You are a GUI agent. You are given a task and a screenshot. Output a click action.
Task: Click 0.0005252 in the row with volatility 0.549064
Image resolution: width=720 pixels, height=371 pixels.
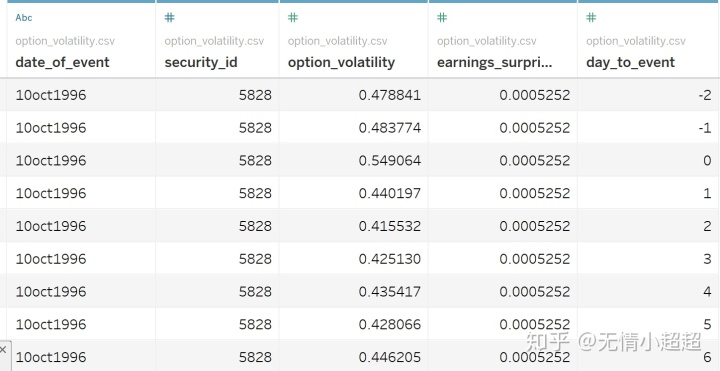[535, 160]
